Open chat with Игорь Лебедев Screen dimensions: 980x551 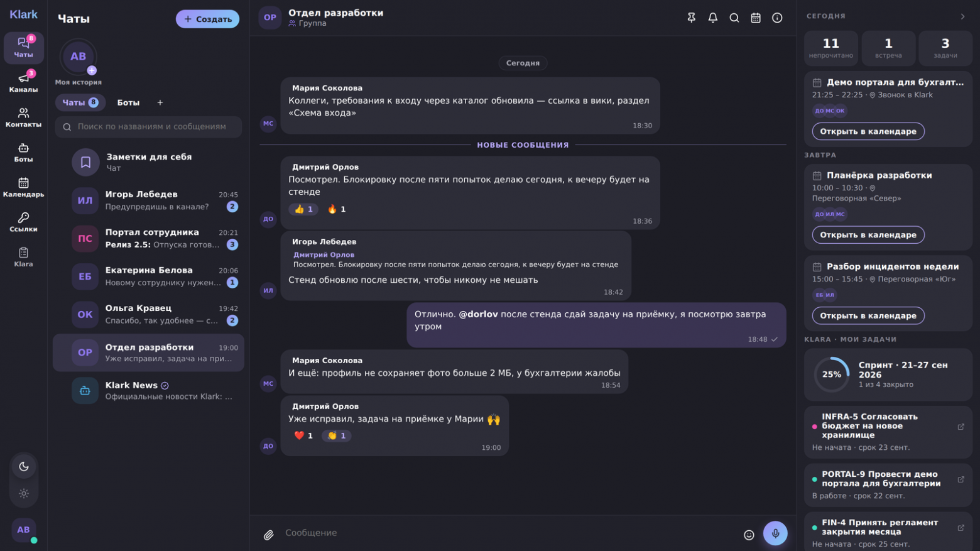click(148, 200)
